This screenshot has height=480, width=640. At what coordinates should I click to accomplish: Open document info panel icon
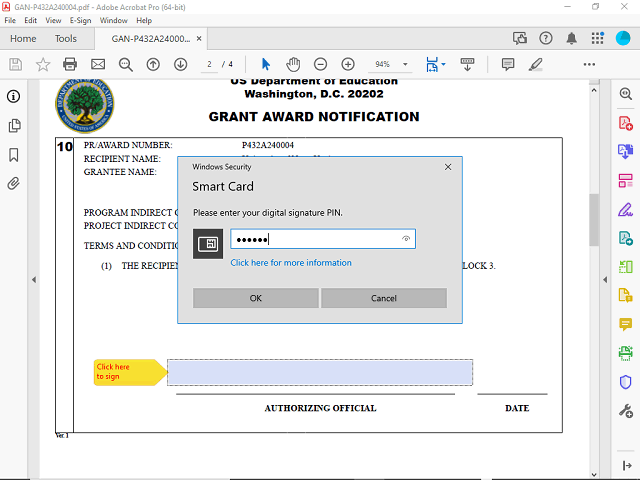(x=13, y=97)
